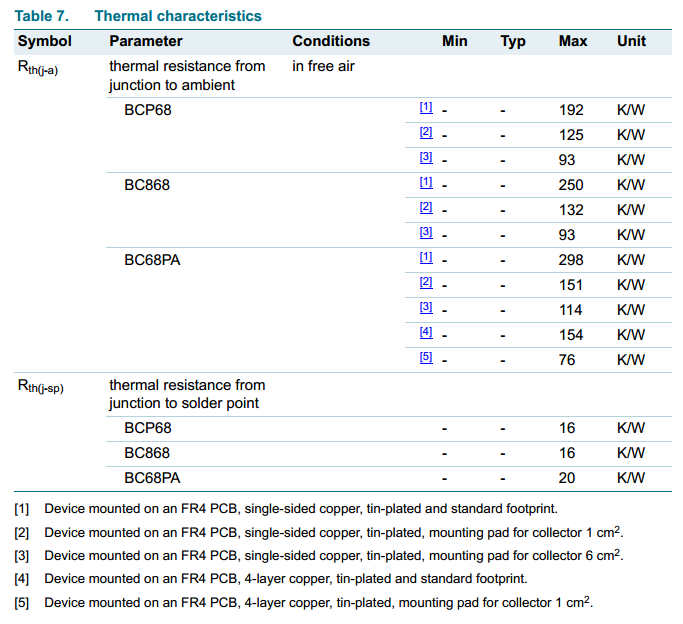Click footnote [4] text about 4-layer standard footprint
The image size is (683, 624).
point(286,579)
